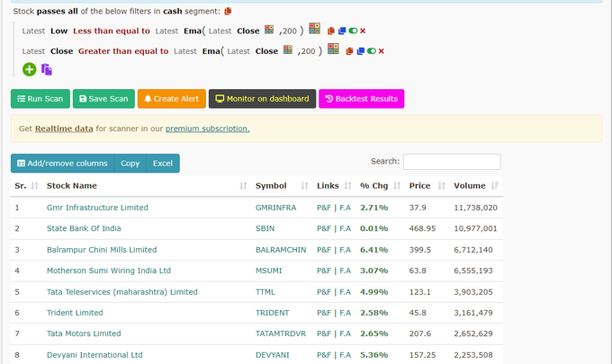
Task: Open the 'Realtime data' link
Action: click(x=64, y=129)
